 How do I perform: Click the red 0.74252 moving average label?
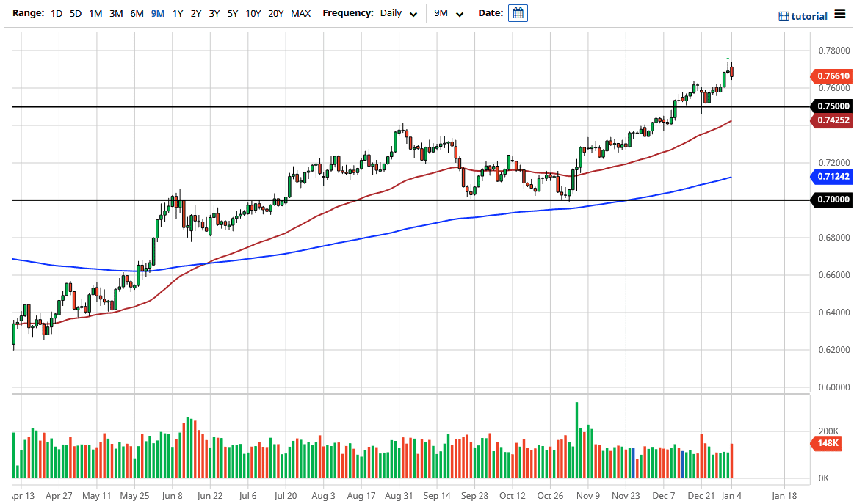831,120
